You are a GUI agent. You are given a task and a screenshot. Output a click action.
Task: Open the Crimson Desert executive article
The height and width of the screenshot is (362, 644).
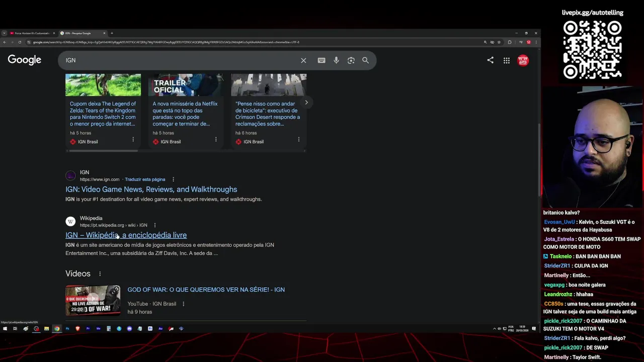(x=268, y=114)
